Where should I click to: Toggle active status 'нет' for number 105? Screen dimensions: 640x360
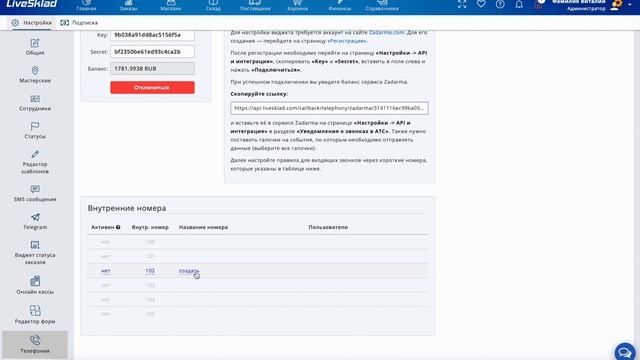tap(106, 314)
